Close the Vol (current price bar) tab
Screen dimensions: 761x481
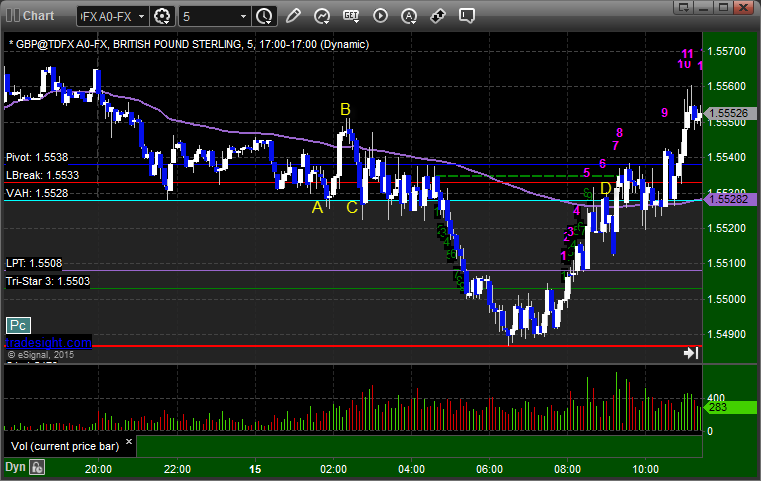coord(129,442)
